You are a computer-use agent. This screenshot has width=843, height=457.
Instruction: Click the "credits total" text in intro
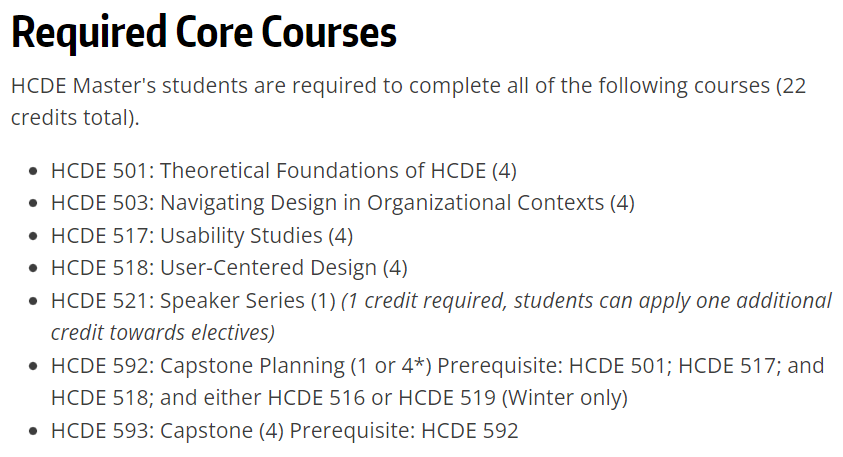(74, 117)
